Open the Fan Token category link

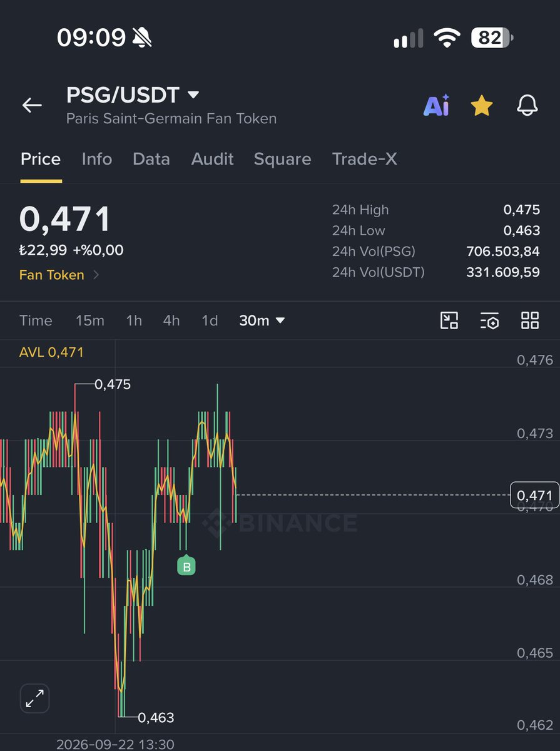click(x=59, y=275)
